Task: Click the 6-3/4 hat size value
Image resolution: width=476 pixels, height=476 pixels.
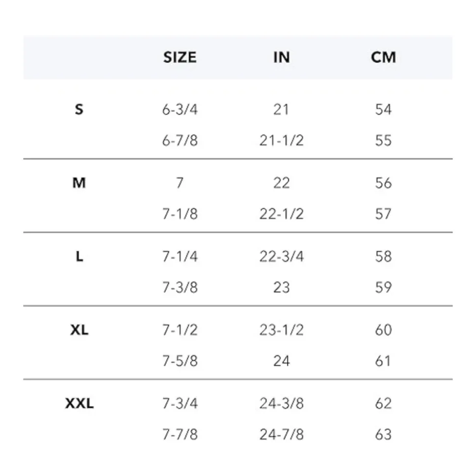Action: [180, 110]
